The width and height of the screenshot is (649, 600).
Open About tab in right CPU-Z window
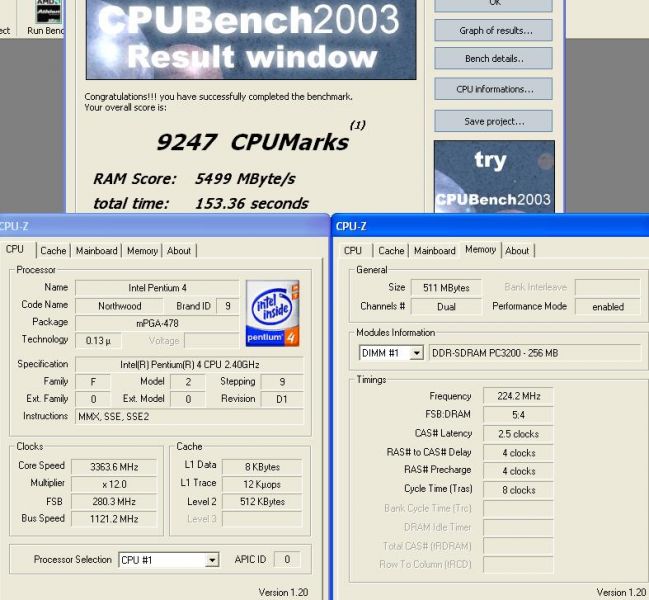tap(517, 251)
